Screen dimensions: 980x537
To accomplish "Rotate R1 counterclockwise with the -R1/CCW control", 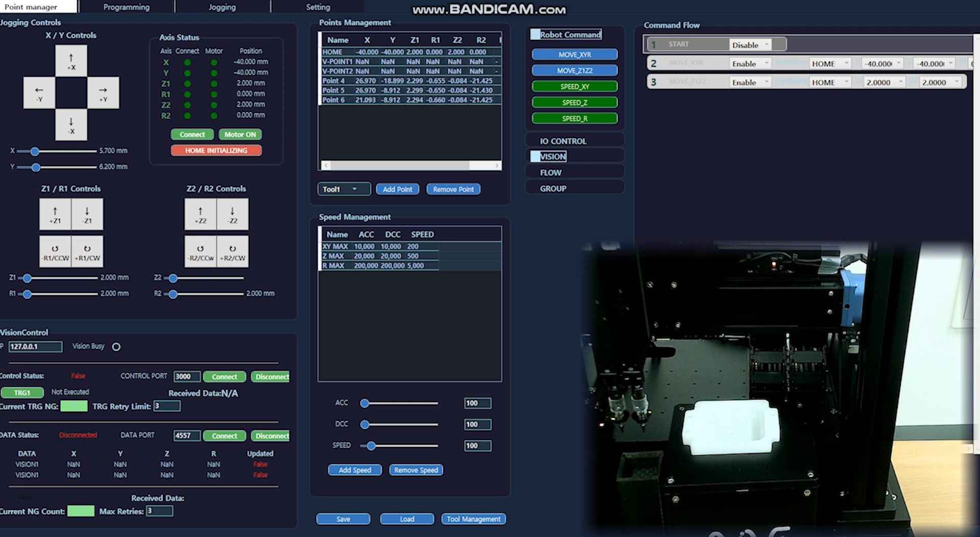I will [55, 251].
